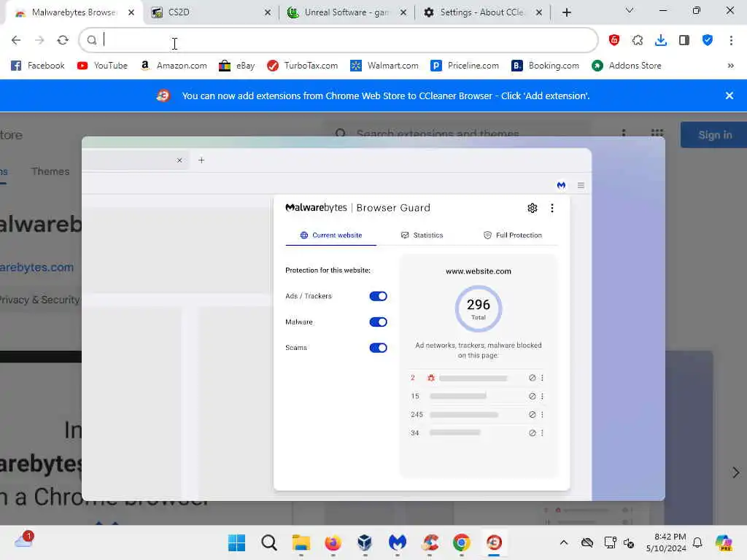Open the more options on row 34
Screen dimensions: 747x560
point(542,433)
